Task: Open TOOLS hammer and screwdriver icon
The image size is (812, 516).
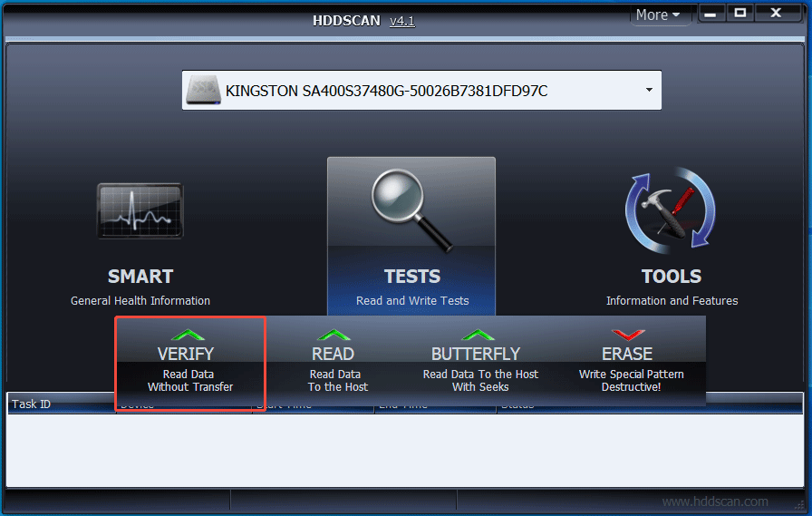Action: pyautogui.click(x=672, y=209)
